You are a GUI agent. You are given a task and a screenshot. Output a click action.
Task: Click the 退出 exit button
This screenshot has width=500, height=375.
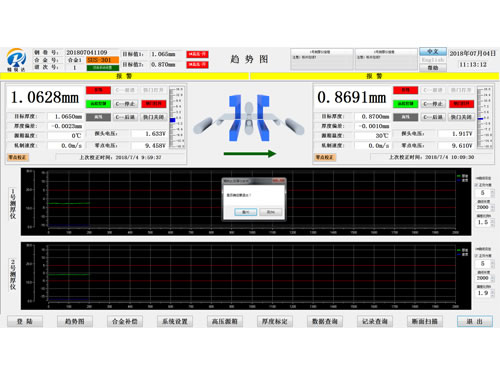(475, 321)
